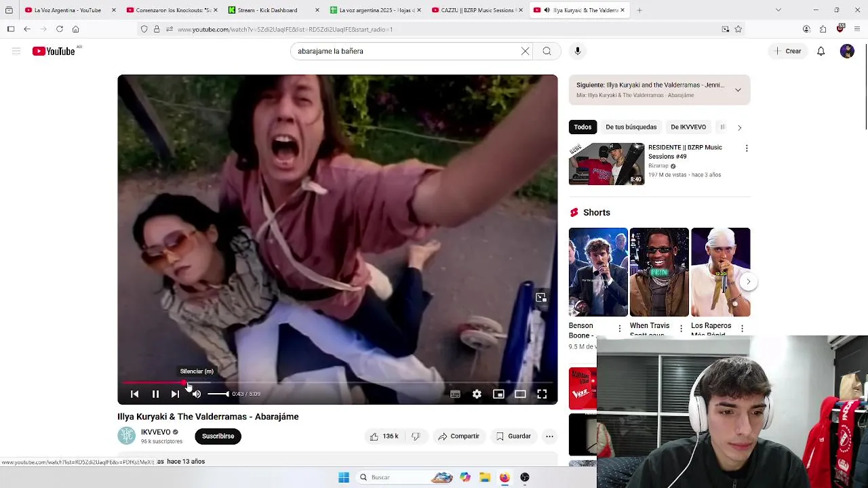Clear the search text with the X

(x=525, y=51)
